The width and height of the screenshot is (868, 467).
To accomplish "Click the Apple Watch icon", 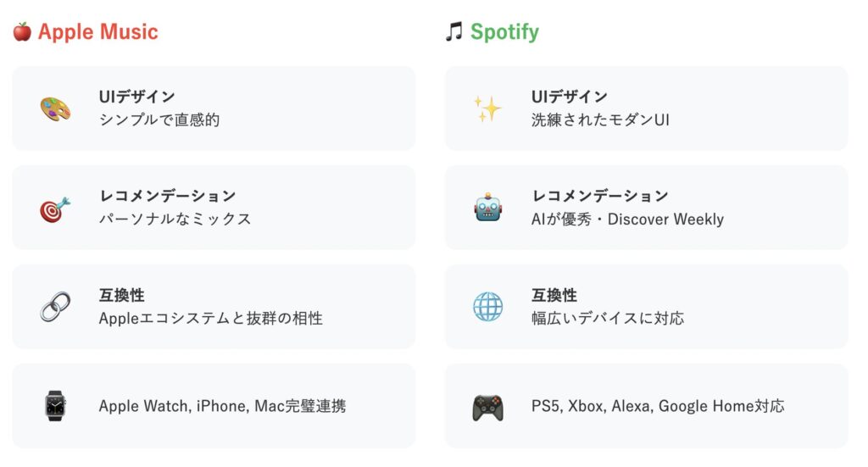I will 55,406.
